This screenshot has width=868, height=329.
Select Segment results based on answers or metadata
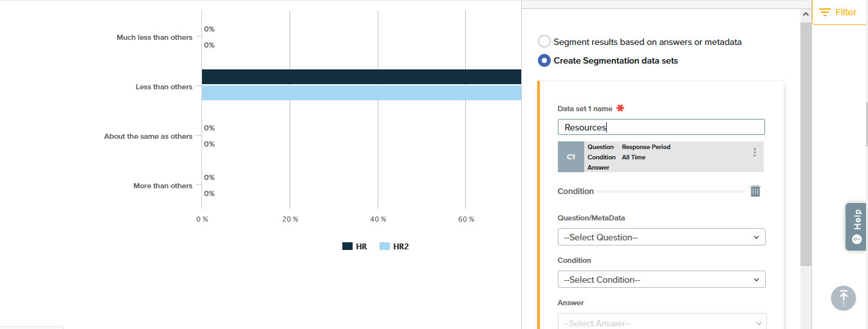[544, 42]
